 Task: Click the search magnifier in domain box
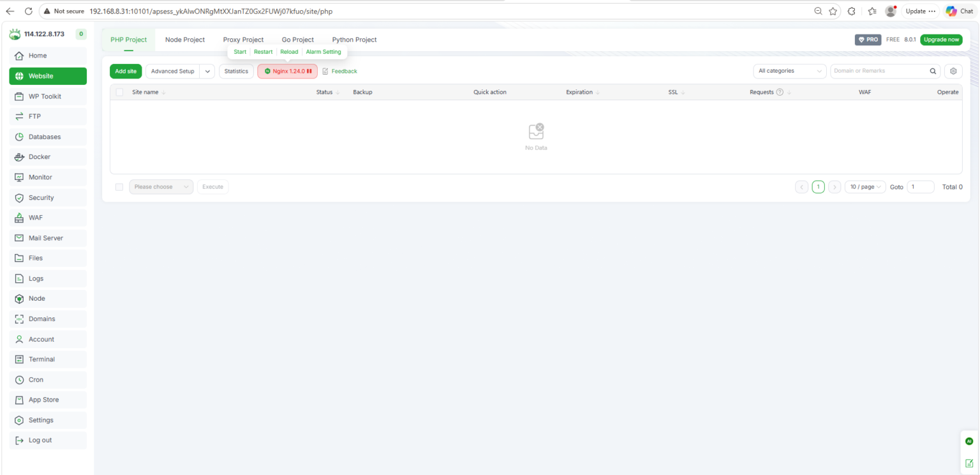coord(933,72)
